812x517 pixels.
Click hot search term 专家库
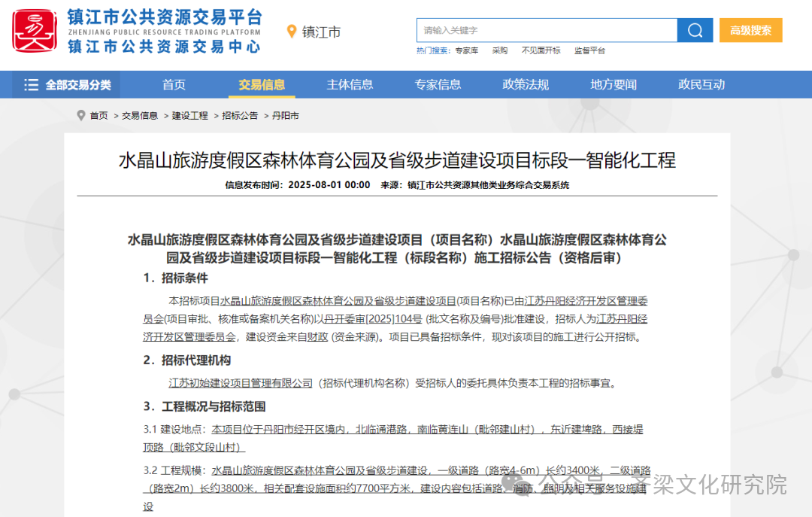coord(467,50)
